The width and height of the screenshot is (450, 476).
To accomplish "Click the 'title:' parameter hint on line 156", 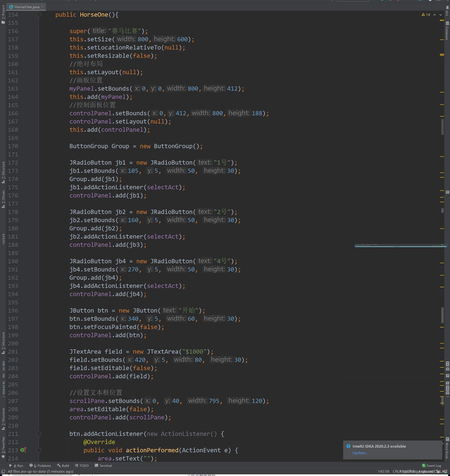I will coord(99,31).
